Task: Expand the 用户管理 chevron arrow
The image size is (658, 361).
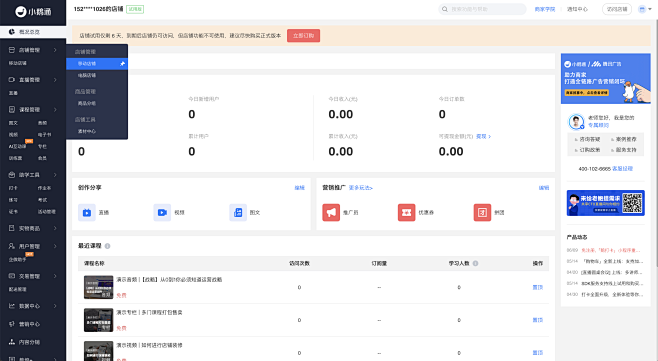Action: (x=55, y=246)
